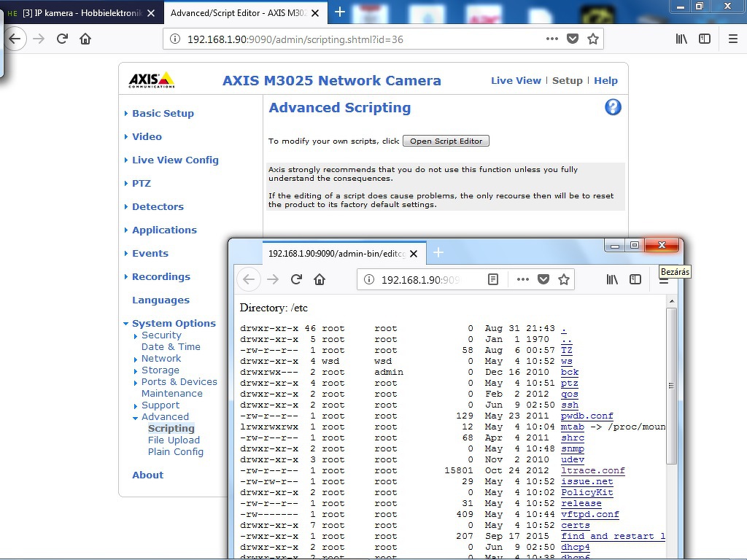Expand the Detectors menu
This screenshot has height=560, width=747.
pos(158,206)
